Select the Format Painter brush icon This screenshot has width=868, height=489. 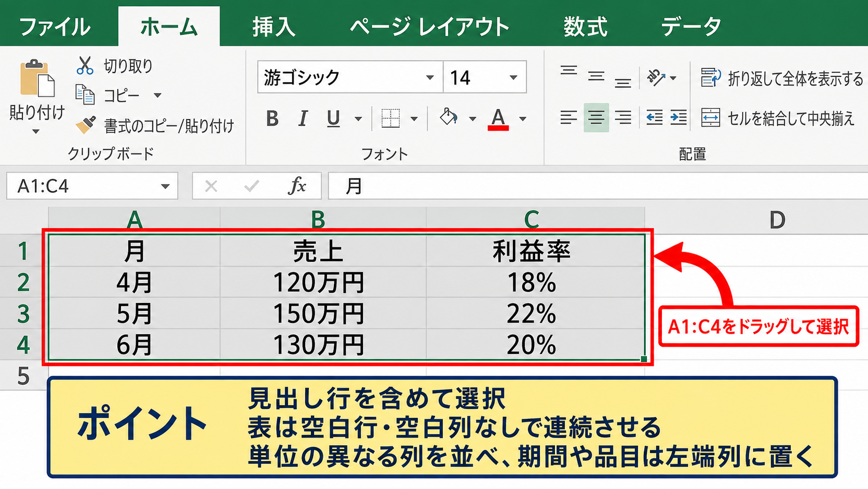(x=86, y=125)
